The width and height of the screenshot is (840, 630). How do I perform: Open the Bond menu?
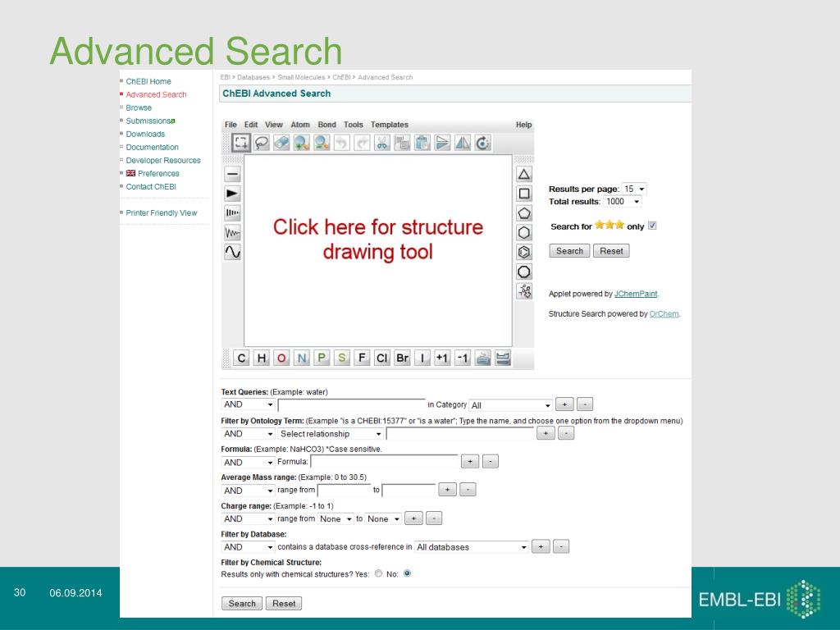coord(326,125)
